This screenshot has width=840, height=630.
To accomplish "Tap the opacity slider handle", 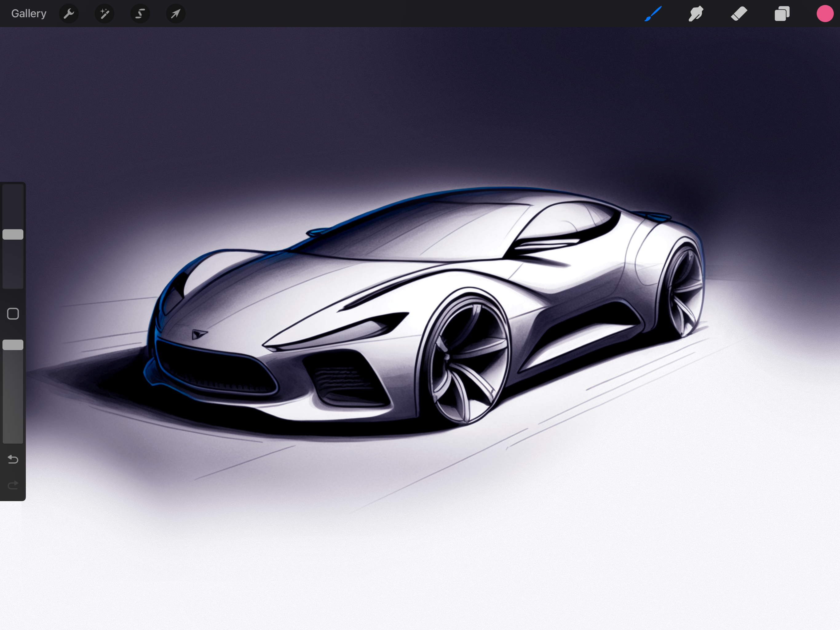I will tap(13, 345).
